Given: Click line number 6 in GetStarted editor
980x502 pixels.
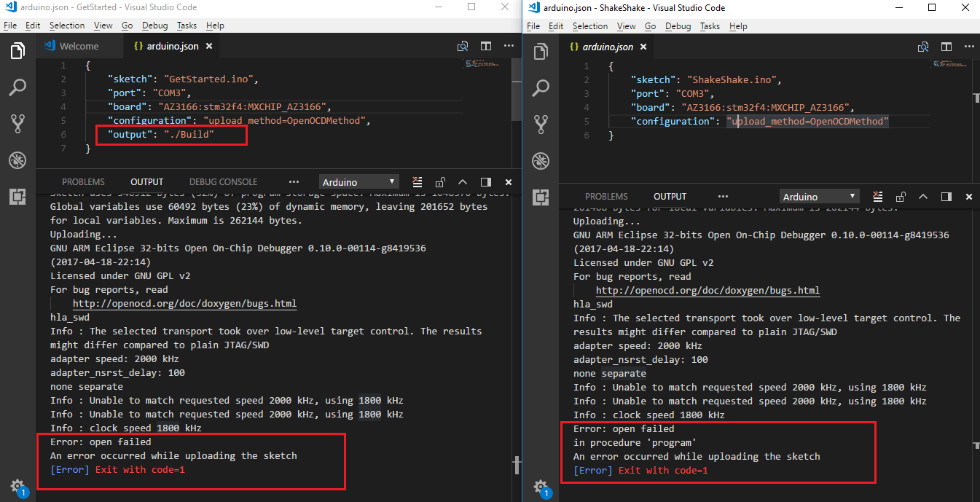Looking at the screenshot, I should (x=63, y=135).
